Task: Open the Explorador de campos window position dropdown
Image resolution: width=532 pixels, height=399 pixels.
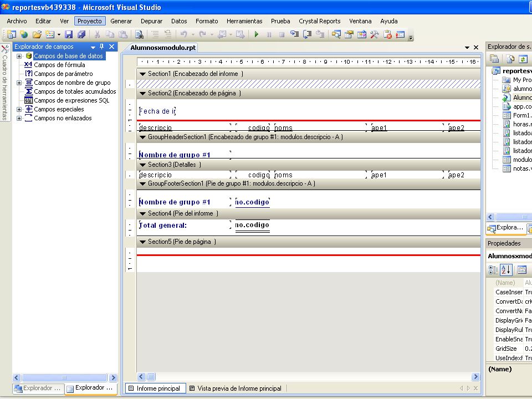Action: click(x=93, y=47)
